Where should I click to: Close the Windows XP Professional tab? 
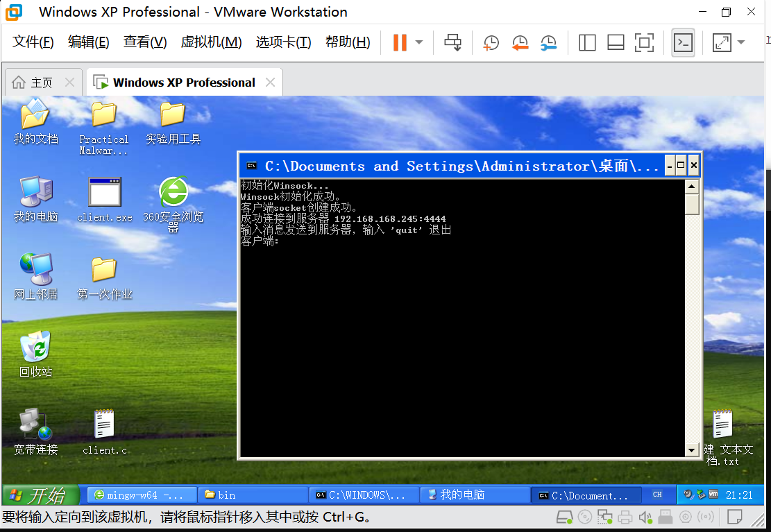(x=270, y=83)
